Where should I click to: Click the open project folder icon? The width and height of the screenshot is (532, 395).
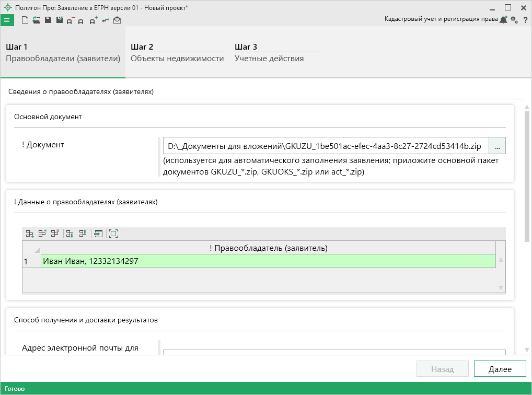click(x=36, y=20)
